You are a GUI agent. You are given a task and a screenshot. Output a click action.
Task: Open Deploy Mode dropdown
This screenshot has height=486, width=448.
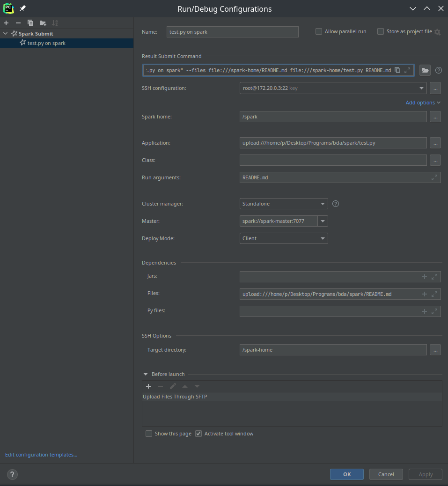(323, 239)
